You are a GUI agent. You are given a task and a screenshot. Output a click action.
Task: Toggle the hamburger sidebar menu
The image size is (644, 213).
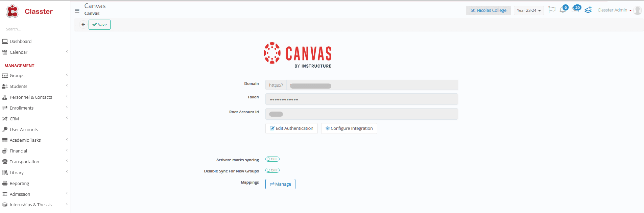coord(77,11)
